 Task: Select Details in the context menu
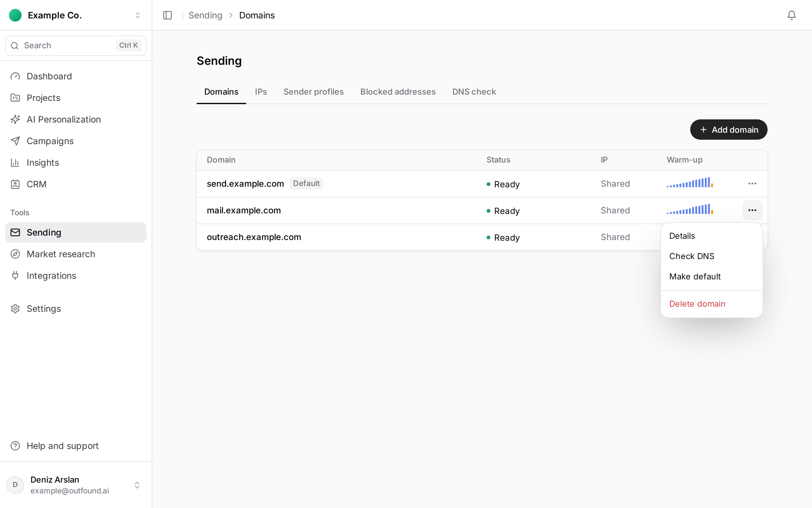(711, 236)
